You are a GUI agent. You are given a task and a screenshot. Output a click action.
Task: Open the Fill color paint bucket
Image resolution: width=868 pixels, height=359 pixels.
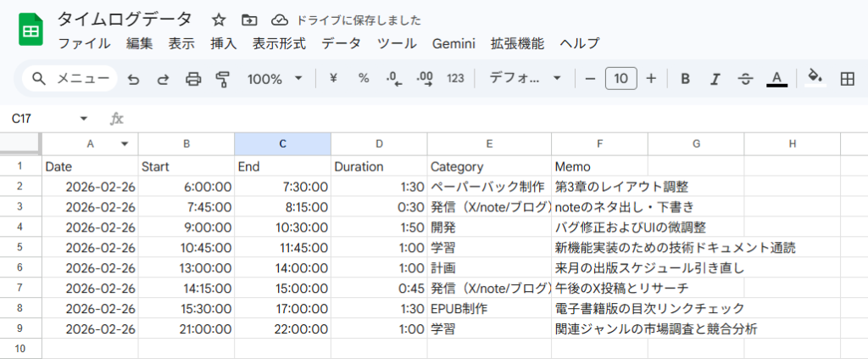click(815, 79)
